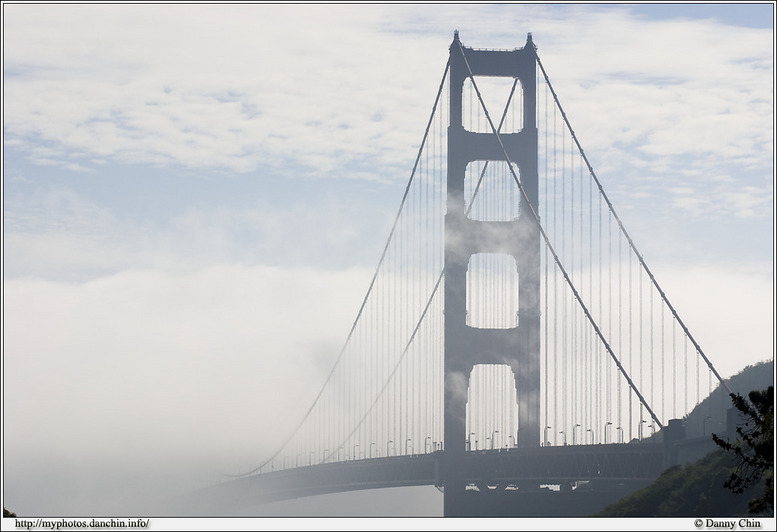This screenshot has height=532, width=777.
Task: Click street lamps on deck right of tower
Action: point(590,433)
